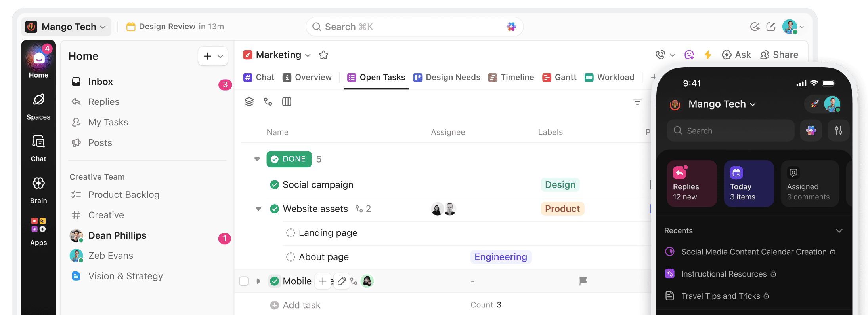868x315 pixels.
Task: Click the flag priority icon on Mobile row
Action: (x=583, y=281)
